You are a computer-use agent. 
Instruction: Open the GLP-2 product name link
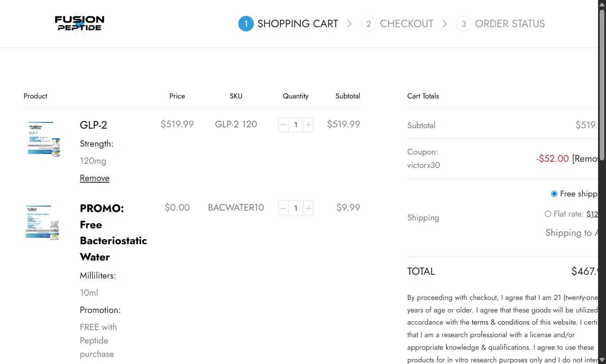[x=93, y=125]
